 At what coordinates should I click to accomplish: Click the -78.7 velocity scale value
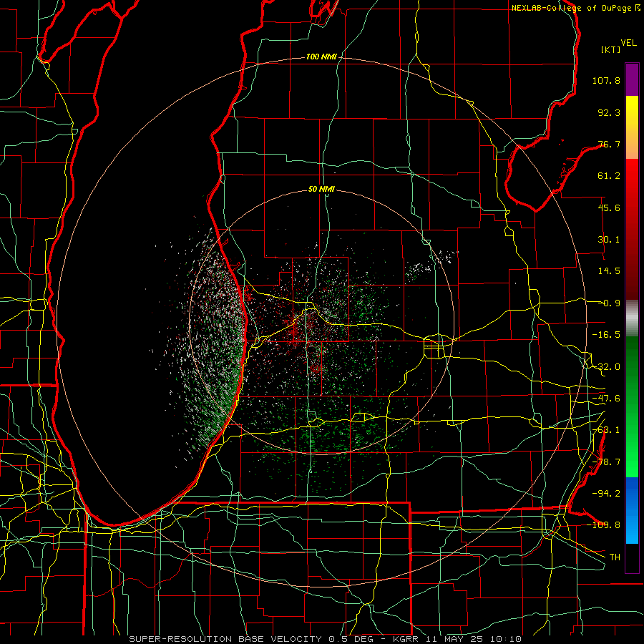tap(606, 462)
